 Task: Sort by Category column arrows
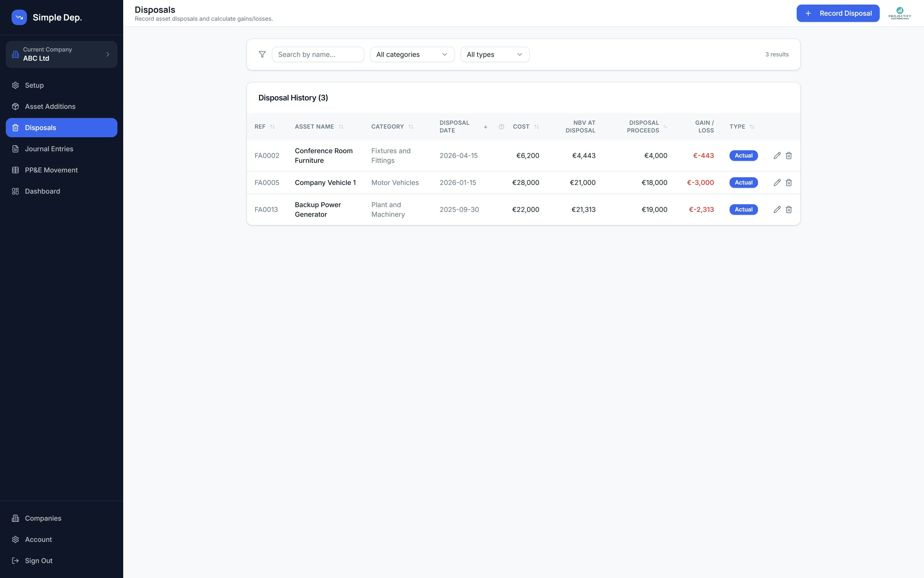click(411, 126)
